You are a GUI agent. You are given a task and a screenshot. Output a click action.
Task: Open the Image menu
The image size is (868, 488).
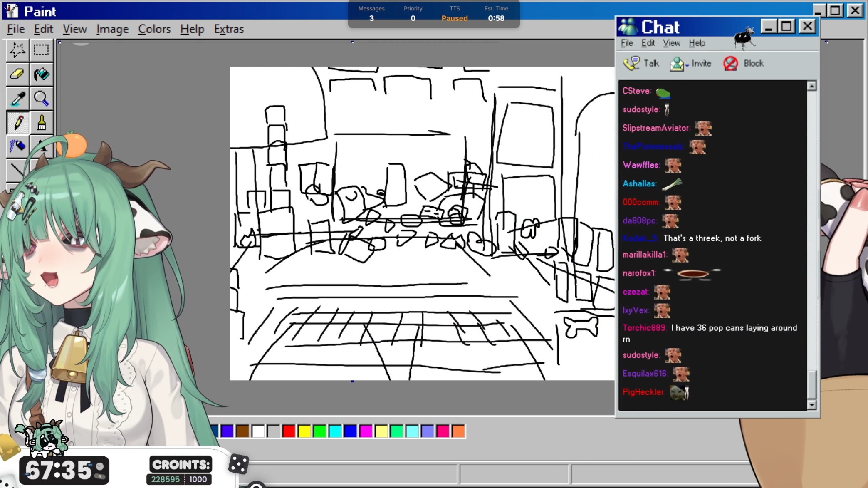112,29
